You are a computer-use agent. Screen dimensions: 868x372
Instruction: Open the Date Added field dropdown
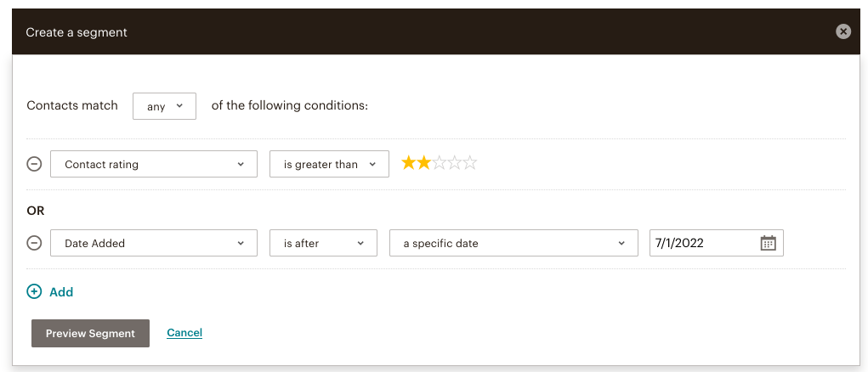pyautogui.click(x=154, y=243)
